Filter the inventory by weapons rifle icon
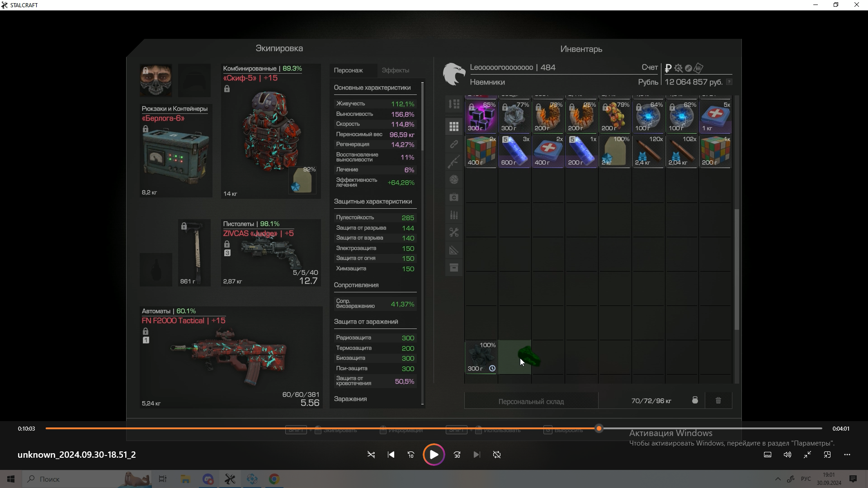The width and height of the screenshot is (868, 488). pos(454,162)
